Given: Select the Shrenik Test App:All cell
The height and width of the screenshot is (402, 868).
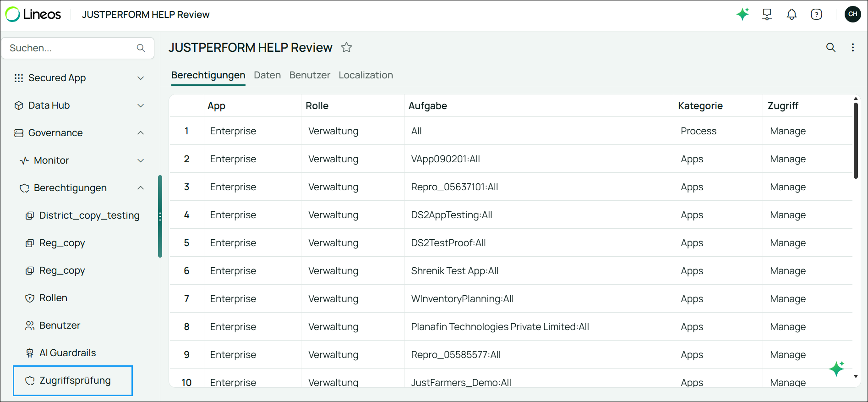Looking at the screenshot, I should click(539, 271).
